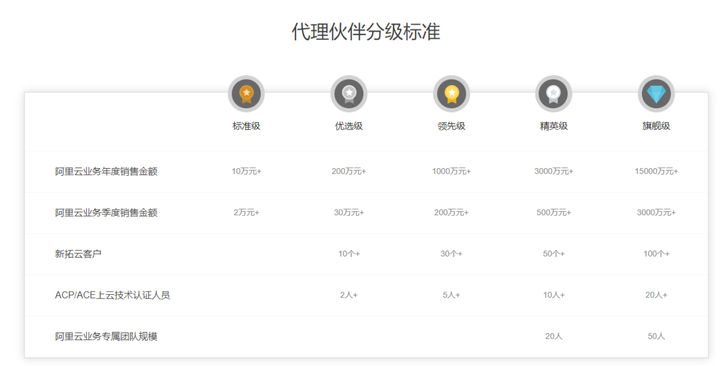720x366 pixels.
Task: Click the 50个+ new customers cell
Action: (x=554, y=254)
